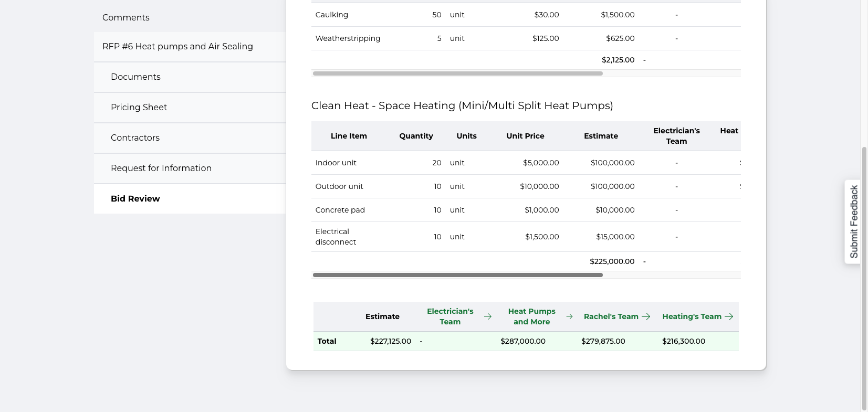Click the Line Item column header
The height and width of the screenshot is (412, 868).
click(x=349, y=136)
